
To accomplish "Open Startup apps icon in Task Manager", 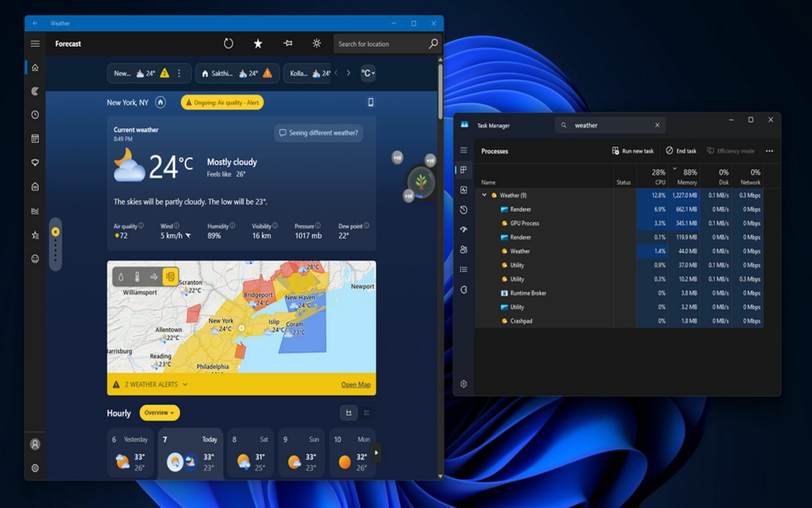I will click(x=464, y=230).
